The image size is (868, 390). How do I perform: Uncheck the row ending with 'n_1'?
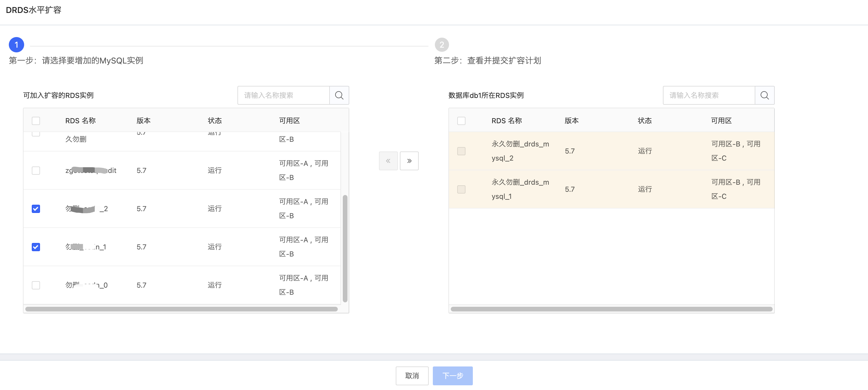36,247
